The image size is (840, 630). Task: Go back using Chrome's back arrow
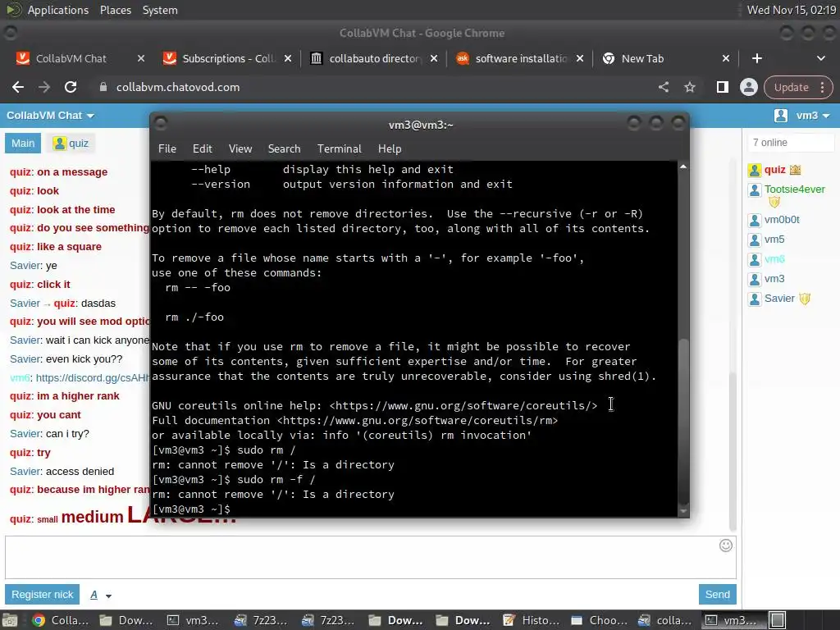(18, 87)
